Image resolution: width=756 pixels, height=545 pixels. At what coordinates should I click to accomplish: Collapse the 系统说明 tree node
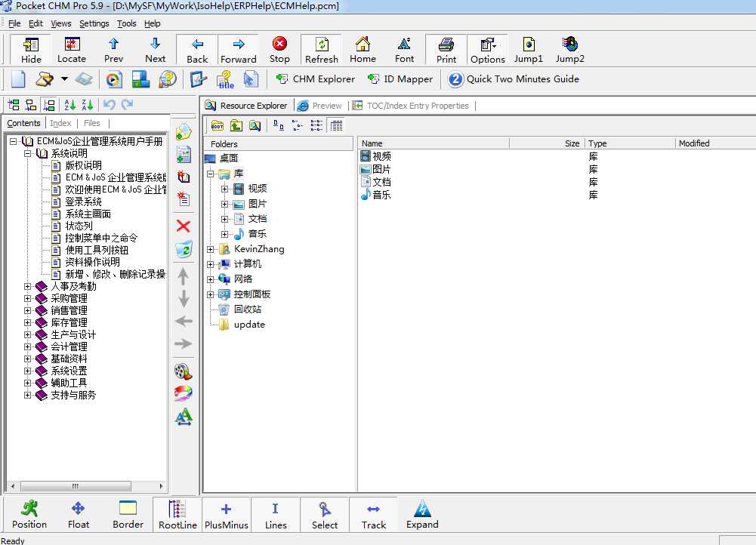point(27,153)
